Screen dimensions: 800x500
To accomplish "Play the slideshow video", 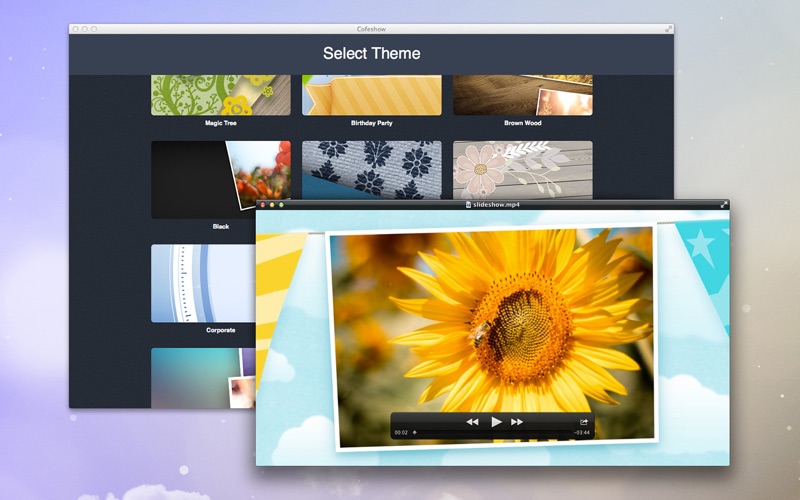I will coord(496,422).
